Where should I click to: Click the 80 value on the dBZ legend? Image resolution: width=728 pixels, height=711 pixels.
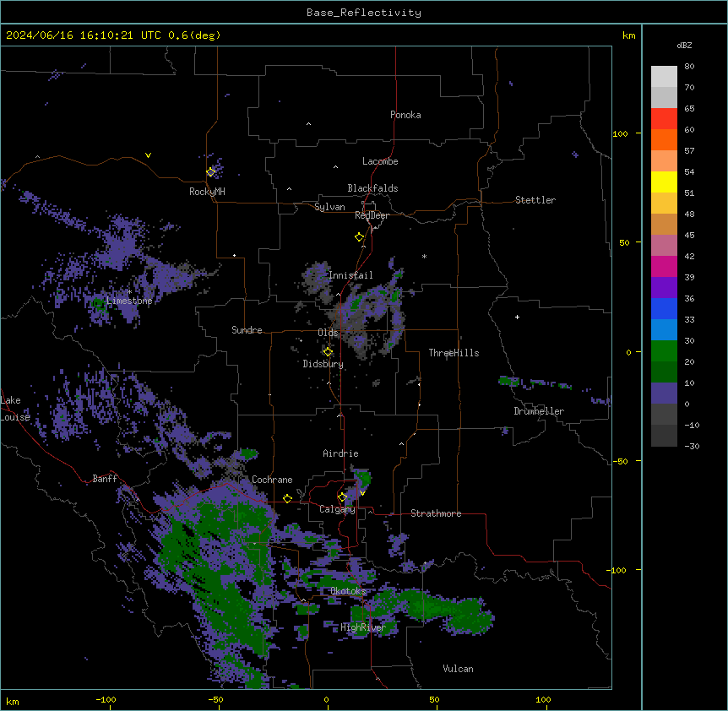[689, 66]
